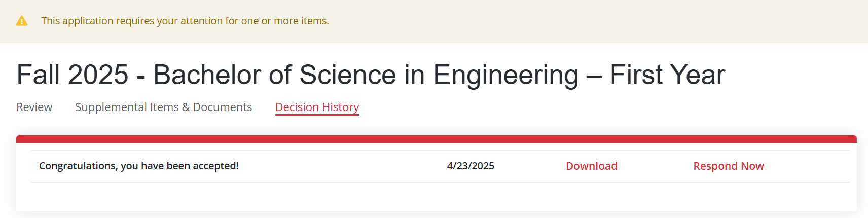
Task: Switch to Supplemental Items & Documents tab
Action: 163,107
